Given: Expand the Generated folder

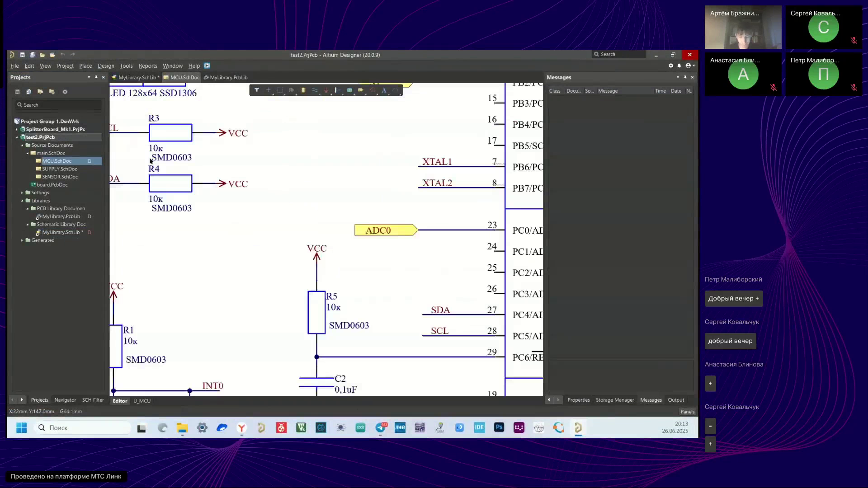Looking at the screenshot, I should (x=22, y=240).
